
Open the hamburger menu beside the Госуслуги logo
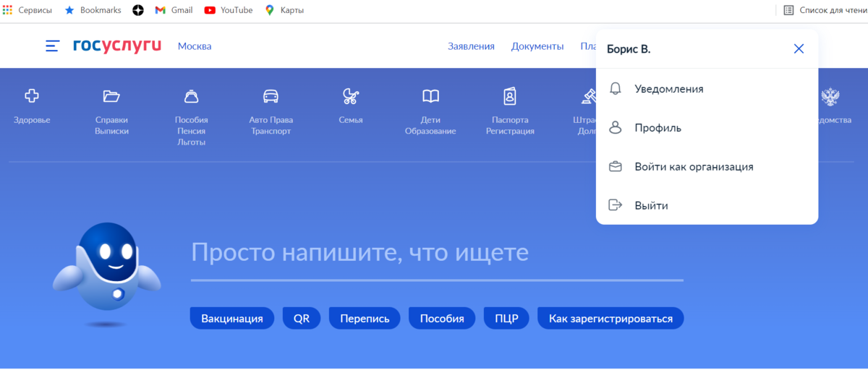pyautogui.click(x=52, y=46)
